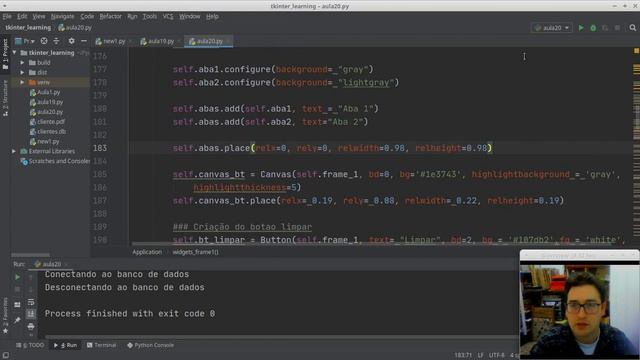Open the Code menu
640x360 pixels.
coord(87,16)
